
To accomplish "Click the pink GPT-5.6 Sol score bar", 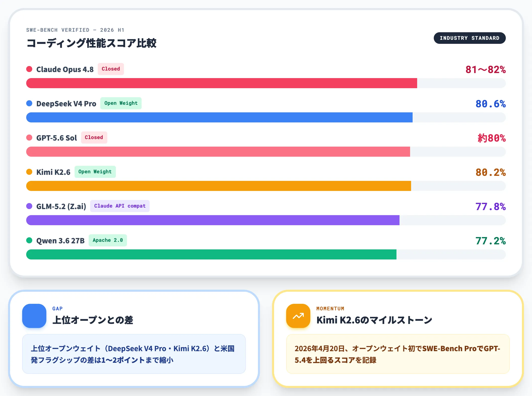I will 218,152.
